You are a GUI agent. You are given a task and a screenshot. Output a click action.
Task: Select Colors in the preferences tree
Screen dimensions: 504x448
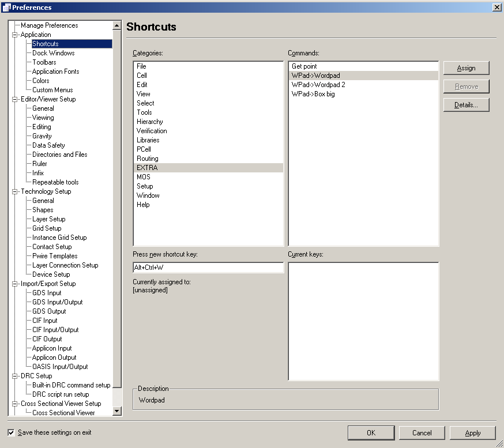[40, 81]
